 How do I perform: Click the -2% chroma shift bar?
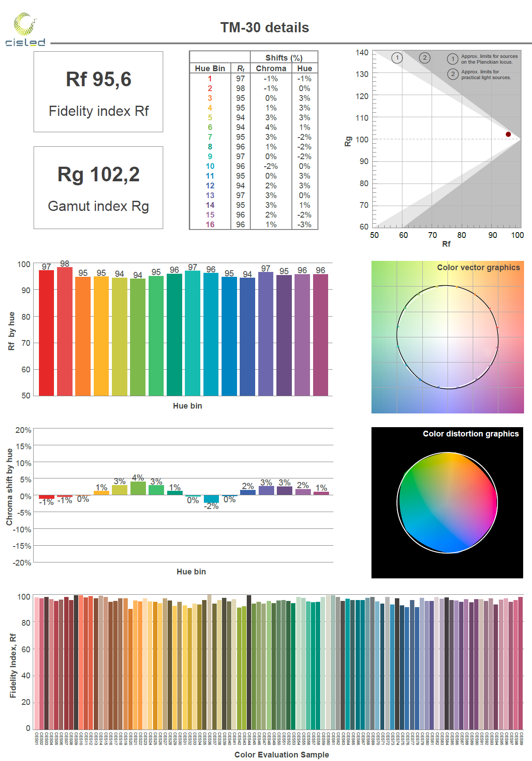tap(211, 499)
